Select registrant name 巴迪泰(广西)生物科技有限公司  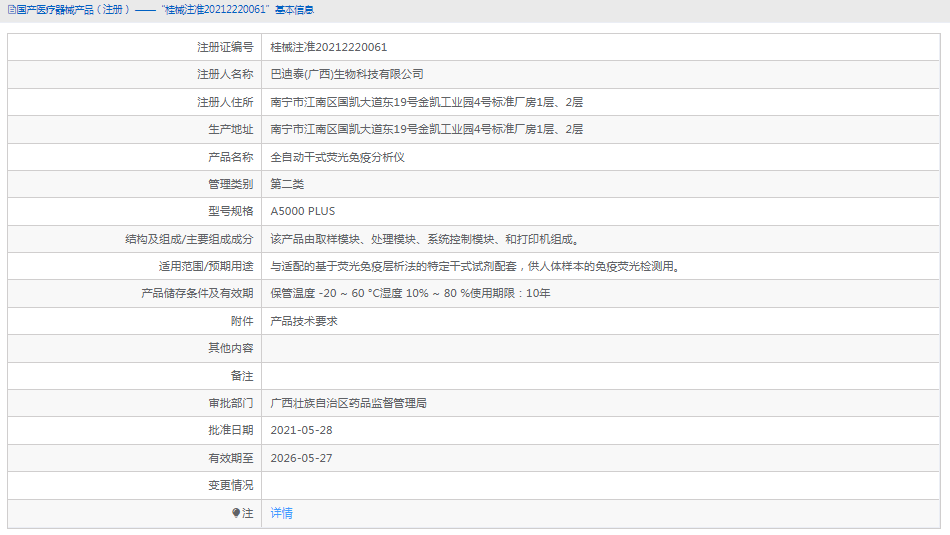[347, 75]
